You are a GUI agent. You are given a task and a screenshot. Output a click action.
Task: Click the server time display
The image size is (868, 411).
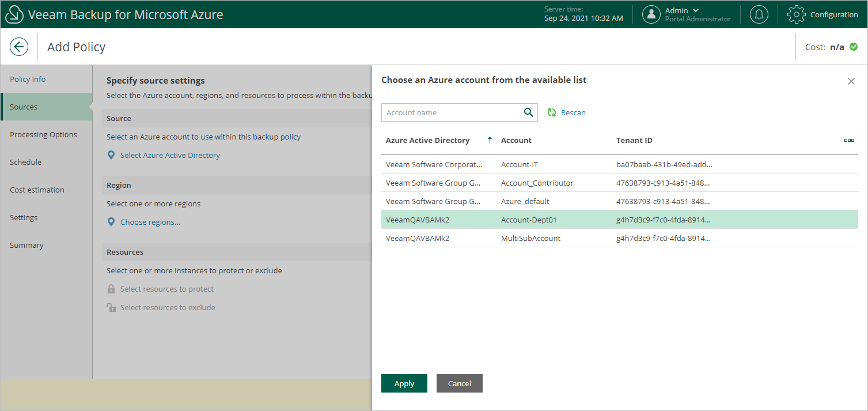tap(583, 14)
